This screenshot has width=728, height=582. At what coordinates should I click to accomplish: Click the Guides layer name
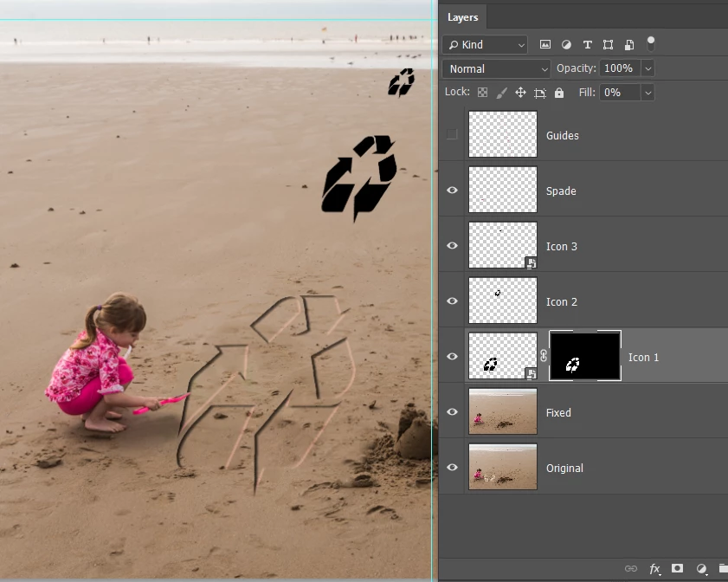[563, 136]
